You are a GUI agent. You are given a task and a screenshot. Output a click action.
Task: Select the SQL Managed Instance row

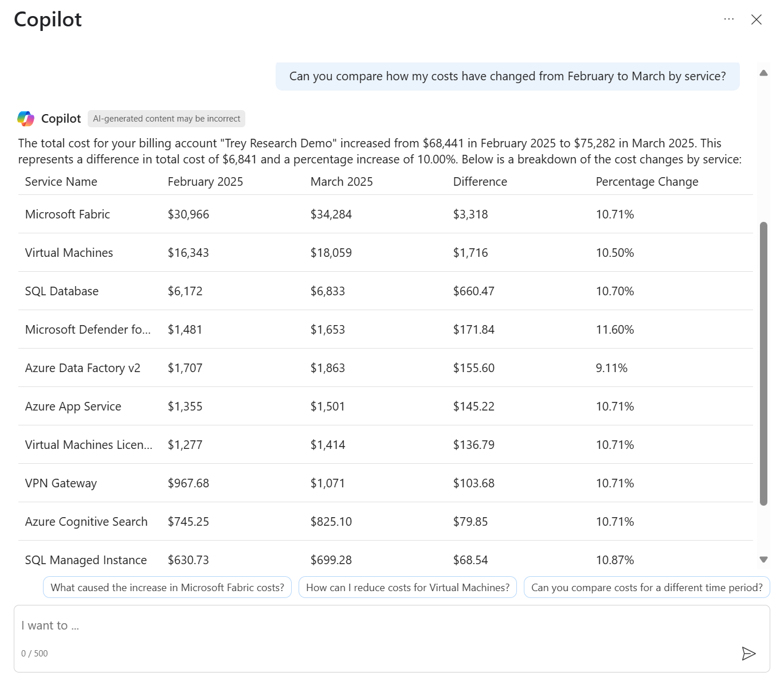point(385,560)
